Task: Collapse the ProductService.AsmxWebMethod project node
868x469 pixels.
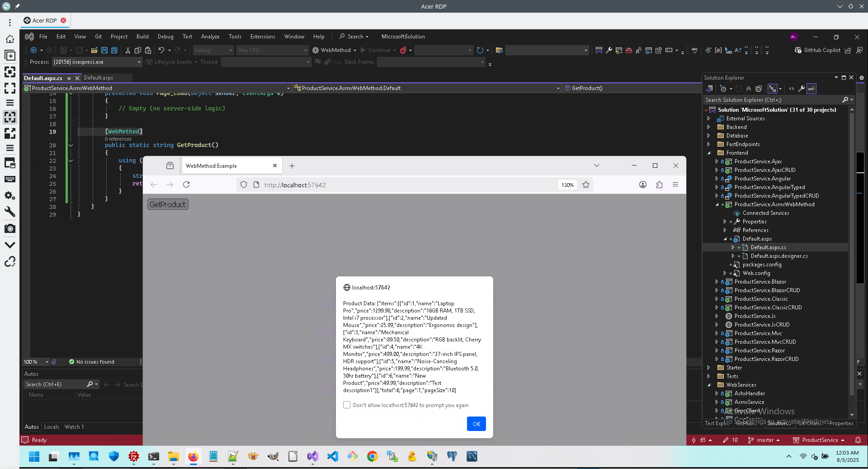Action: 717,204
